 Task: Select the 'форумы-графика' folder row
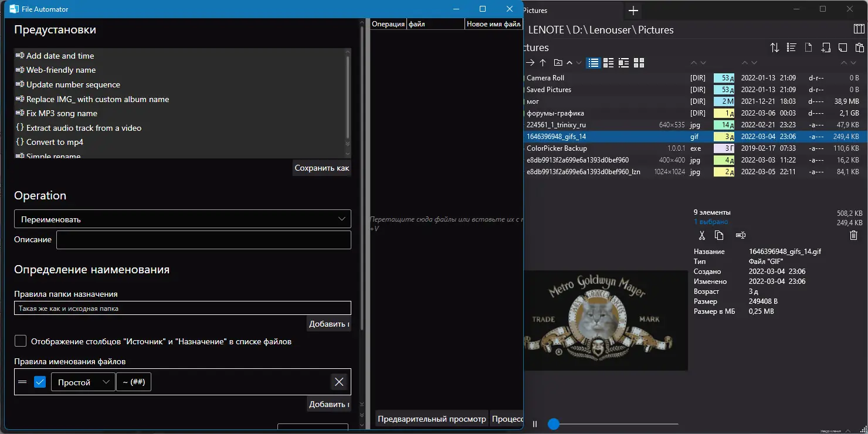point(694,113)
